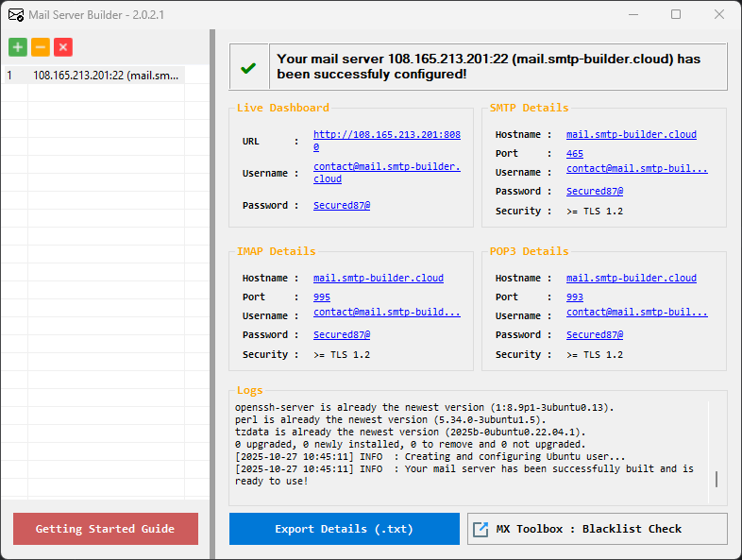Click the SMTP Details section title
Screen dimensions: 742x560
[x=529, y=108]
